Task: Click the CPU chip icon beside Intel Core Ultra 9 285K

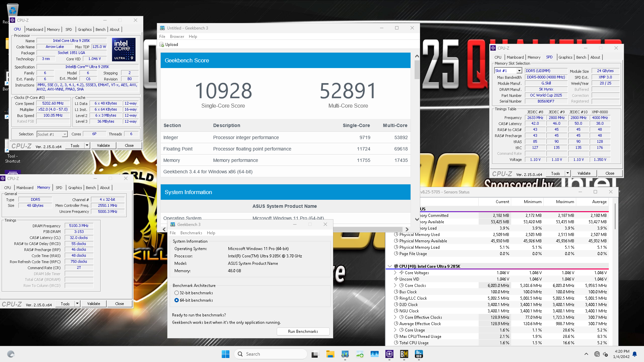Action: pos(396,266)
